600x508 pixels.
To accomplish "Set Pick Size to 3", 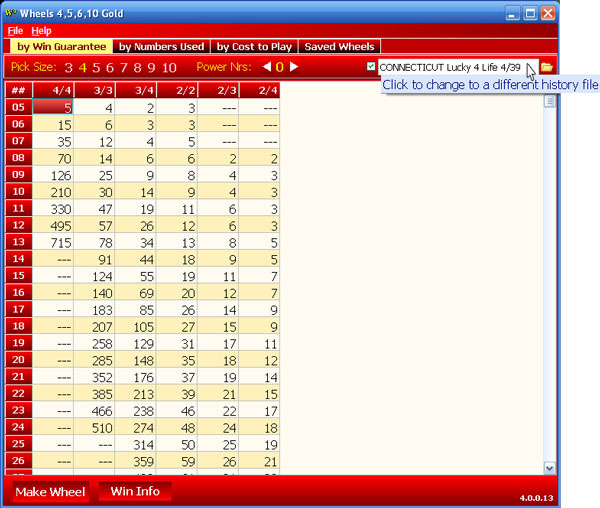I will point(68,68).
